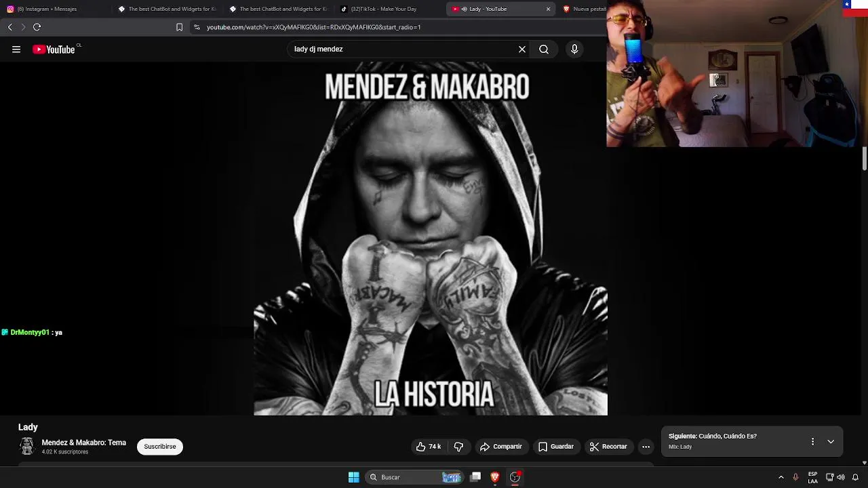
Task: Open the Mendez & Makabro: Tema channel link
Action: 84,443
